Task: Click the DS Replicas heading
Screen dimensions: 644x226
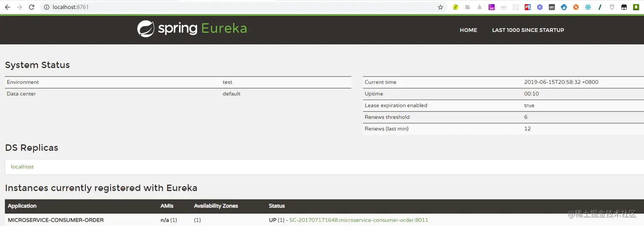Action: pyautogui.click(x=32, y=148)
